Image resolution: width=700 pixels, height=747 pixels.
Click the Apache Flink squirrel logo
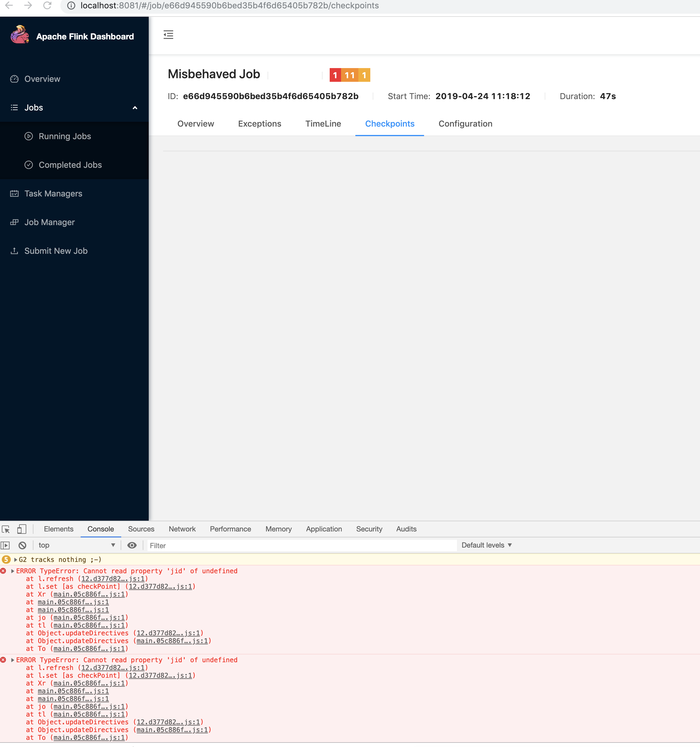[x=19, y=35]
